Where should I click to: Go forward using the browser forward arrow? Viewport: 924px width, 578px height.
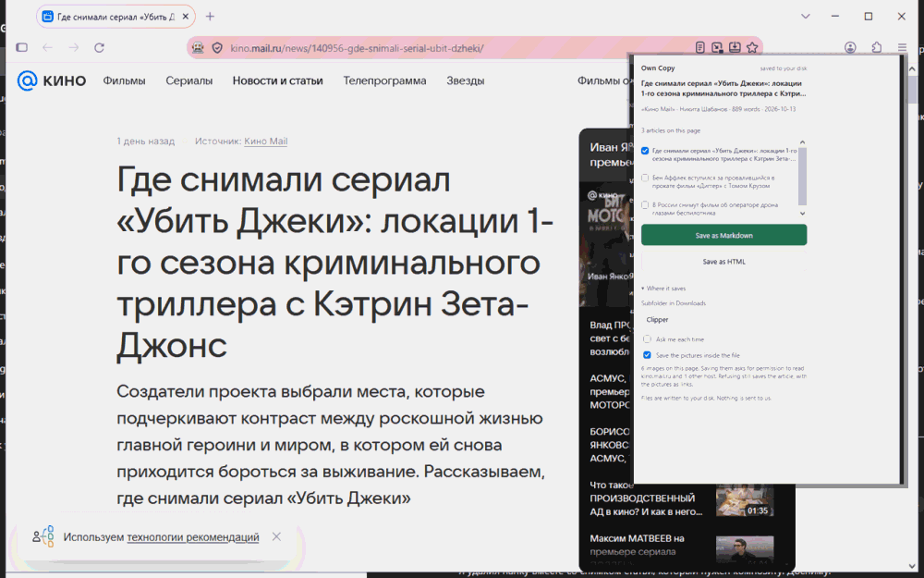click(x=74, y=48)
